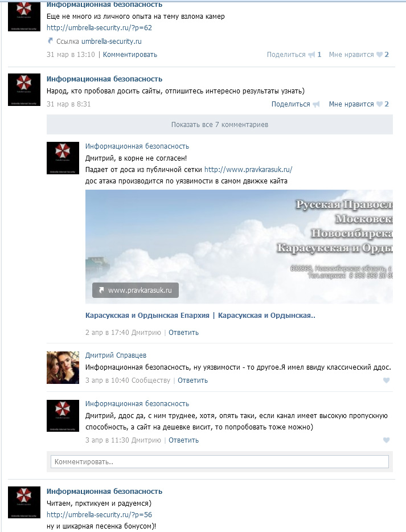
Task: Click Комментировать under the 13:10 post
Action: point(130,55)
